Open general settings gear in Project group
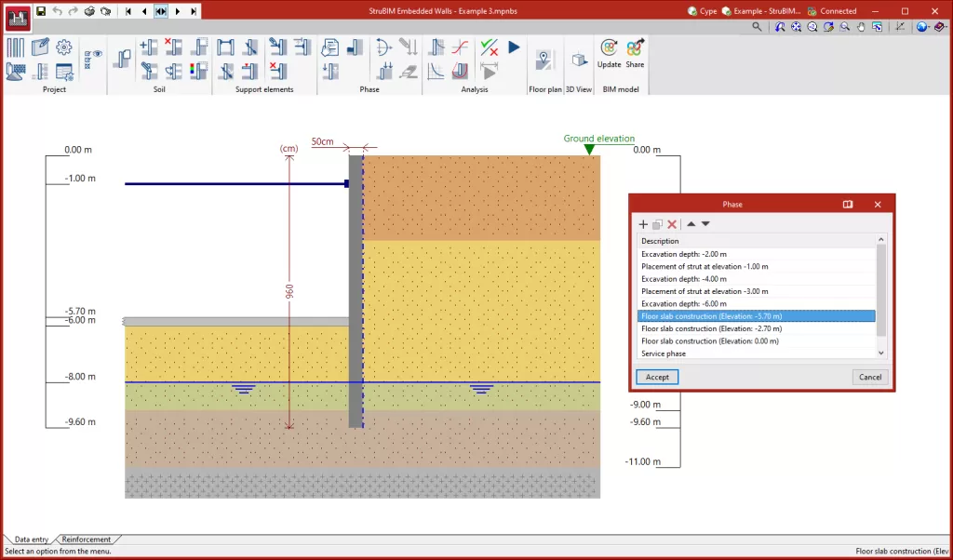 [64, 47]
